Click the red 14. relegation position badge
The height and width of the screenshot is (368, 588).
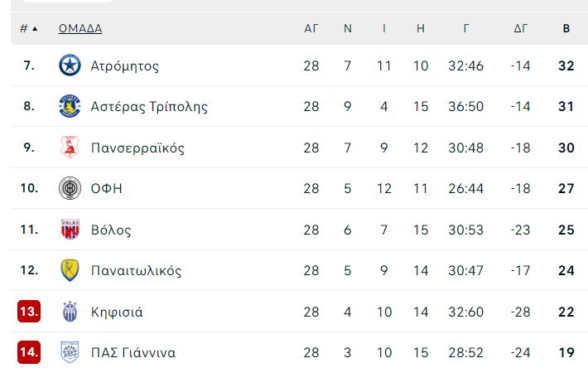coord(29,352)
